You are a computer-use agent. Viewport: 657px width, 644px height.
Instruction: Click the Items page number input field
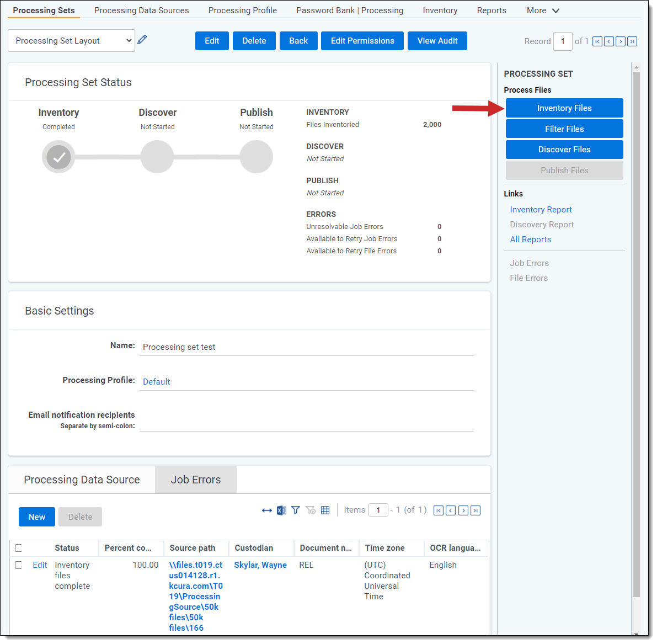coord(378,510)
